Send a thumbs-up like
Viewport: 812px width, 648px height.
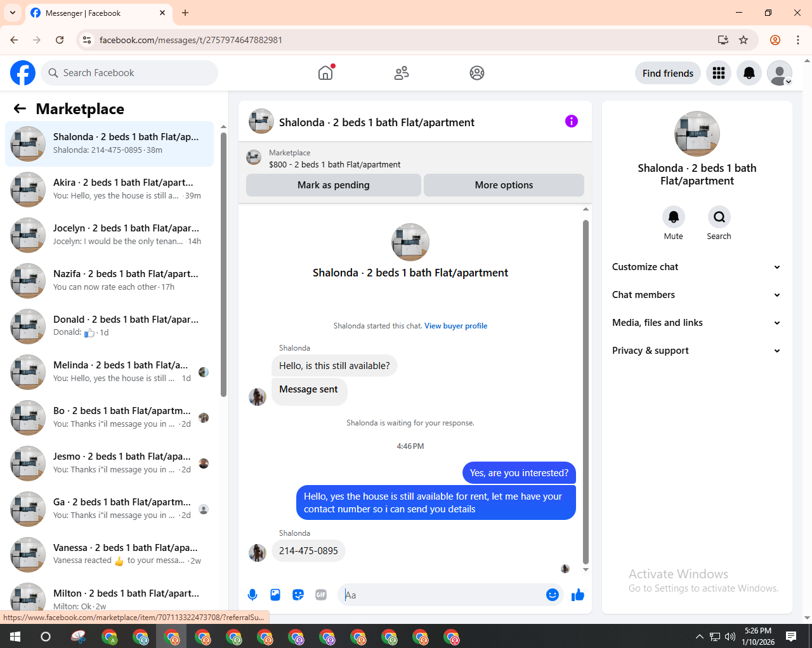578,595
